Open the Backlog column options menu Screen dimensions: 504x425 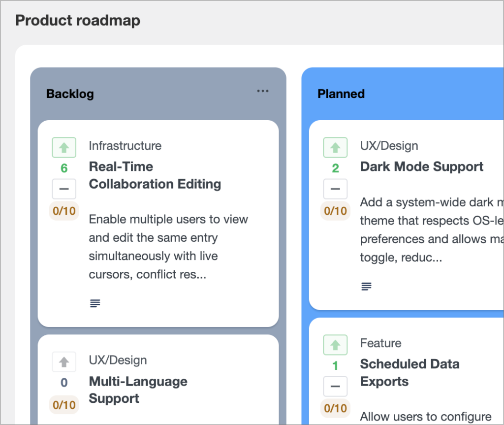[262, 91]
